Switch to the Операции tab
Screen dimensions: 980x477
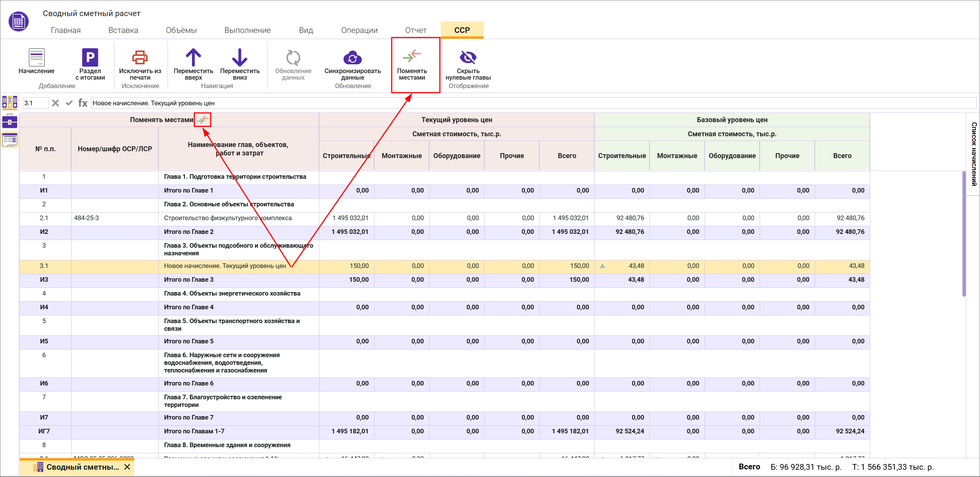point(359,30)
